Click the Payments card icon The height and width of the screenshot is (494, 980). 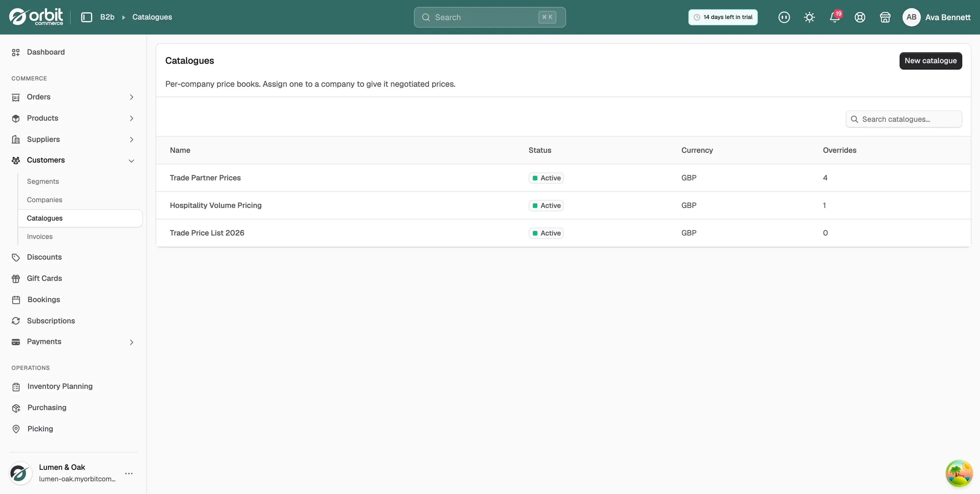pyautogui.click(x=16, y=342)
